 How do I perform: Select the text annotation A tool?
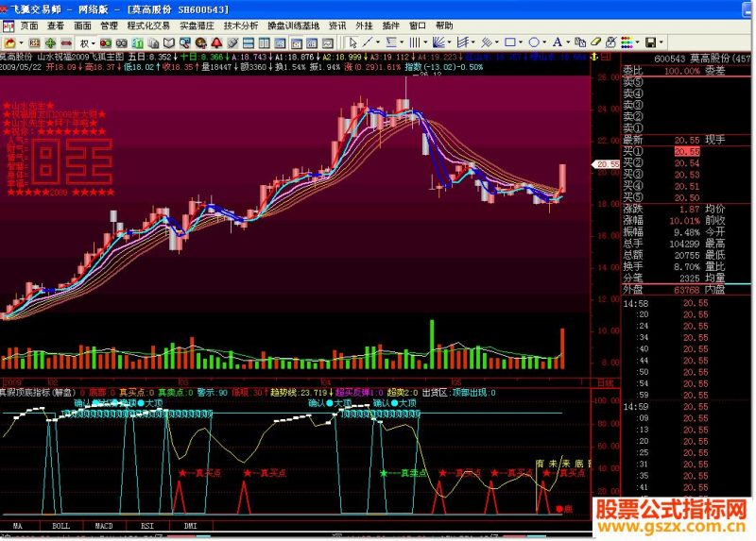pos(558,42)
